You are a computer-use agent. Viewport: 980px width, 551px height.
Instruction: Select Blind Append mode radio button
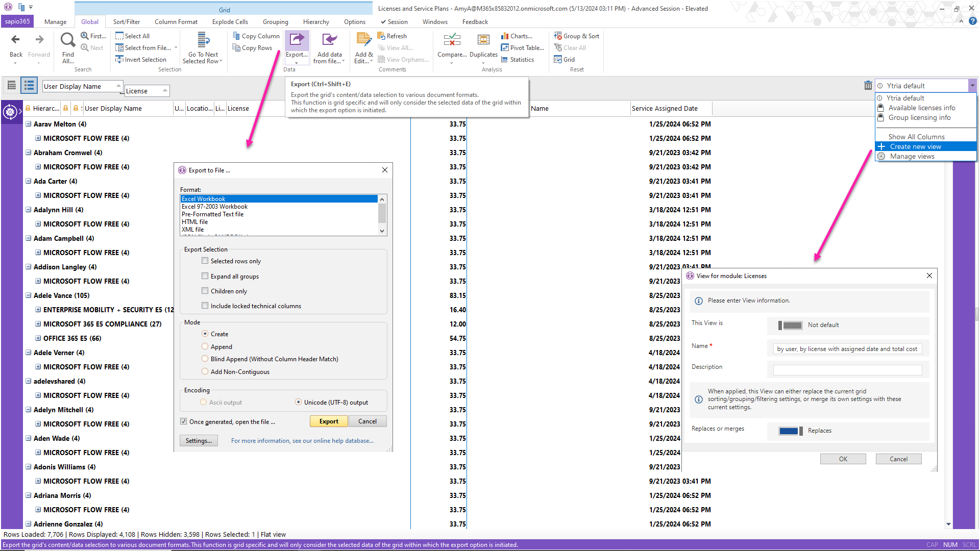pos(205,359)
